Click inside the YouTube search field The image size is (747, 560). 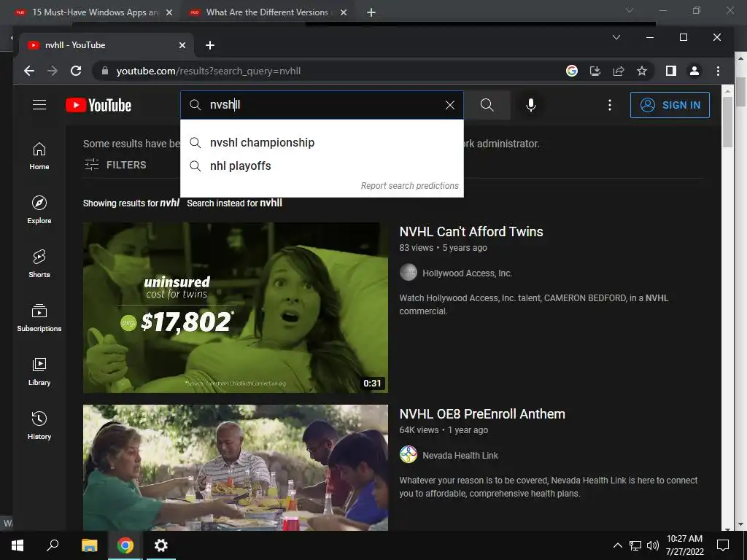[322, 105]
